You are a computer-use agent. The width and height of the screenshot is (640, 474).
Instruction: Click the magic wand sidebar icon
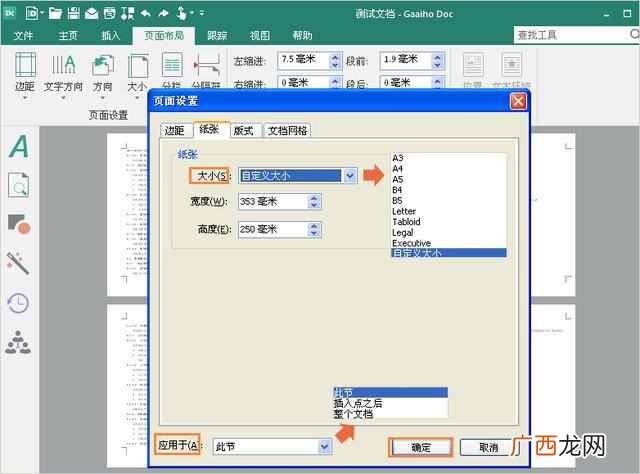click(18, 263)
